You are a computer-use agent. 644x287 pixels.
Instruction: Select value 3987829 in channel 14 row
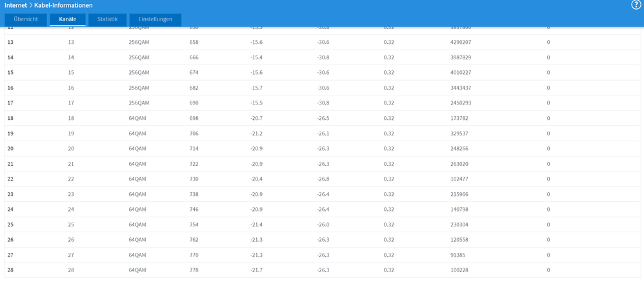461,57
